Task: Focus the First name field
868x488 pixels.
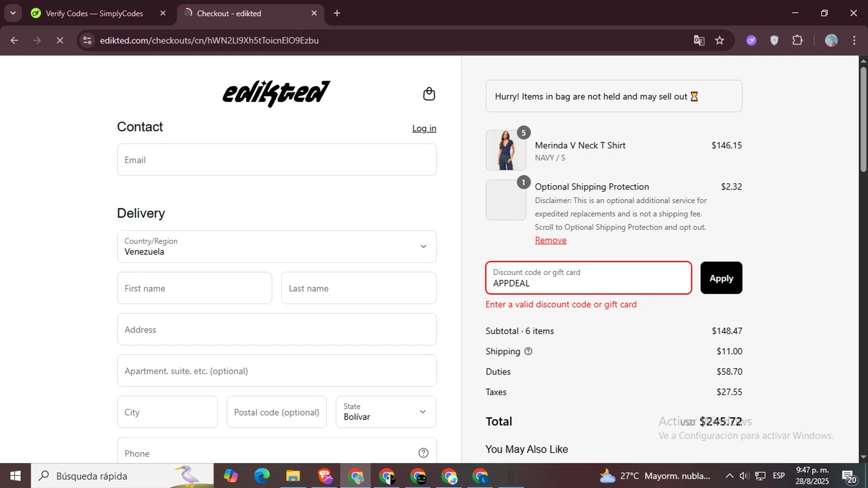Action: click(194, 288)
